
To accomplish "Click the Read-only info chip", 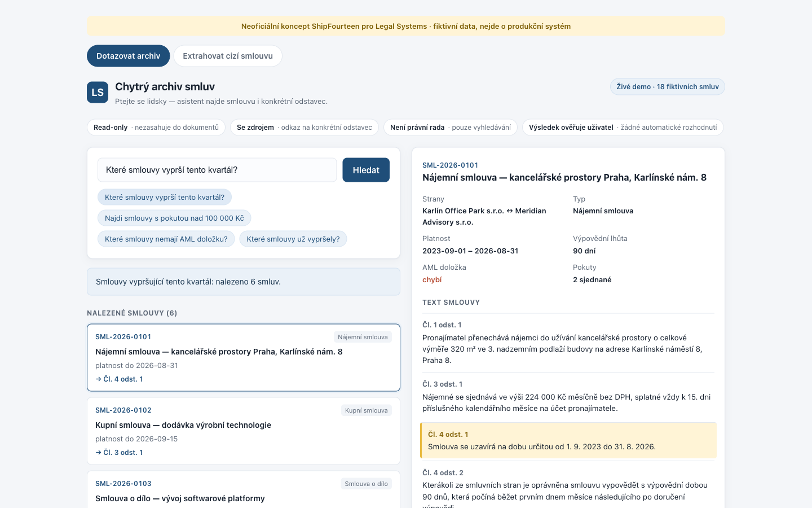I will click(156, 128).
